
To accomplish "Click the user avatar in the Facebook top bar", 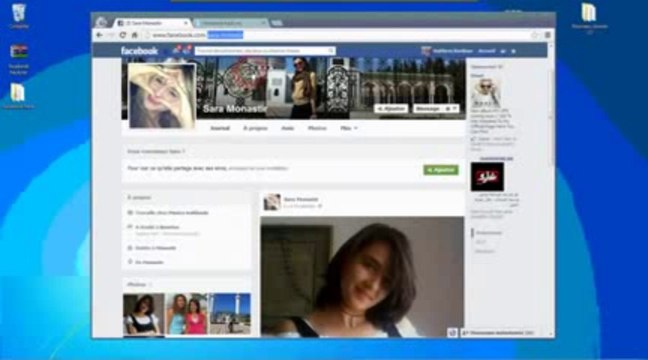I will [426, 51].
